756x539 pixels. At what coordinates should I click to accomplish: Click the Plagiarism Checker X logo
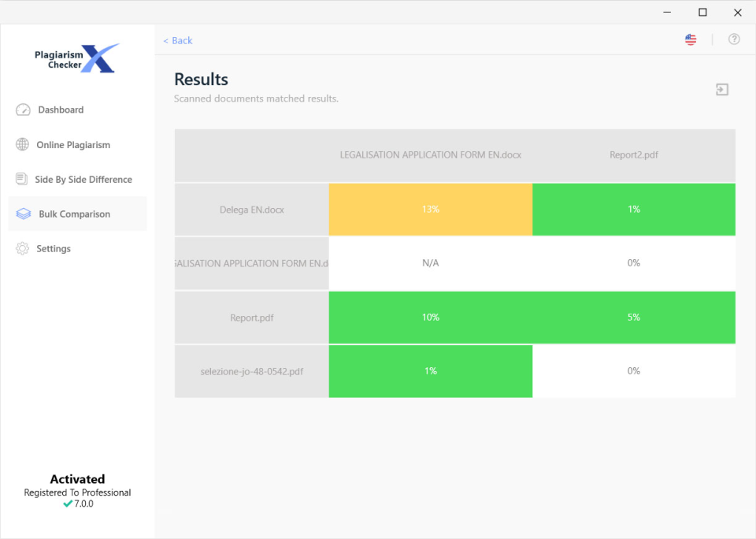(x=75, y=58)
